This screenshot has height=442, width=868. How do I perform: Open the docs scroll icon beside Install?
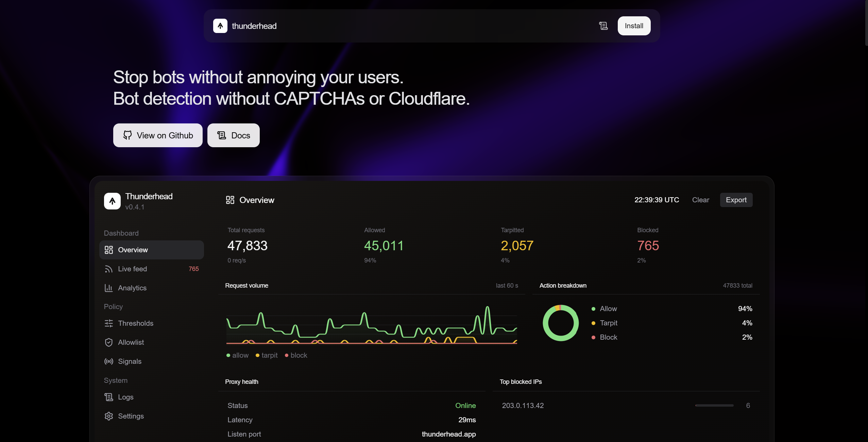click(x=603, y=26)
